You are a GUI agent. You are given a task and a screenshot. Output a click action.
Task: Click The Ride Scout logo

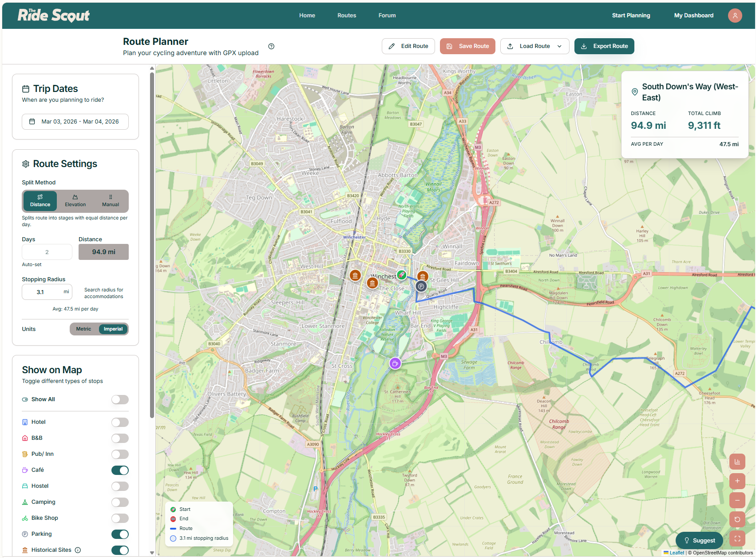coord(54,15)
